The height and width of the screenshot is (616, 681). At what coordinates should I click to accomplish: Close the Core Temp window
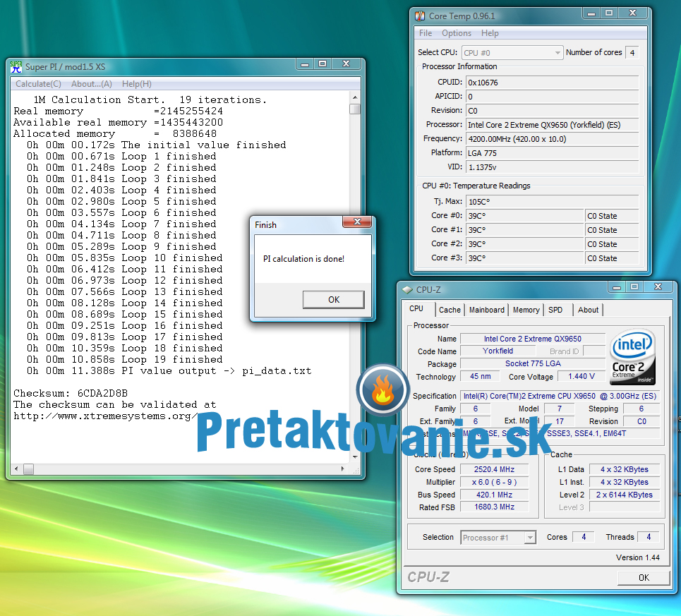point(633,13)
